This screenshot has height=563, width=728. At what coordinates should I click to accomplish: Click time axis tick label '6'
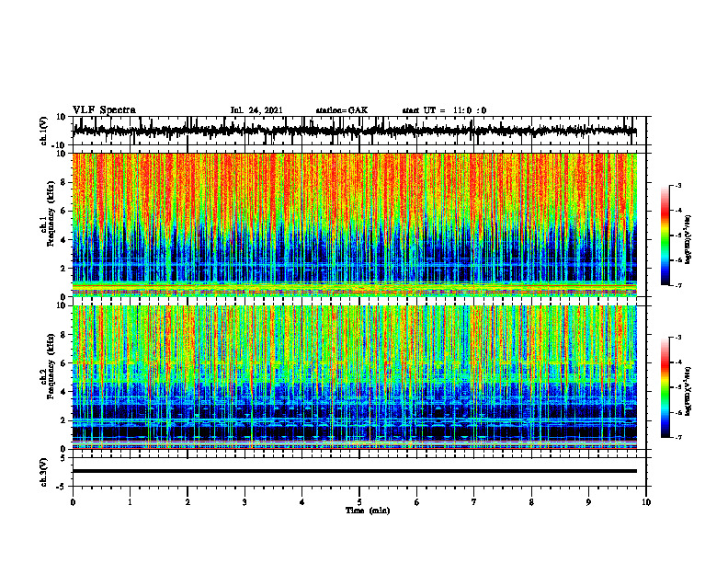pyautogui.click(x=417, y=502)
